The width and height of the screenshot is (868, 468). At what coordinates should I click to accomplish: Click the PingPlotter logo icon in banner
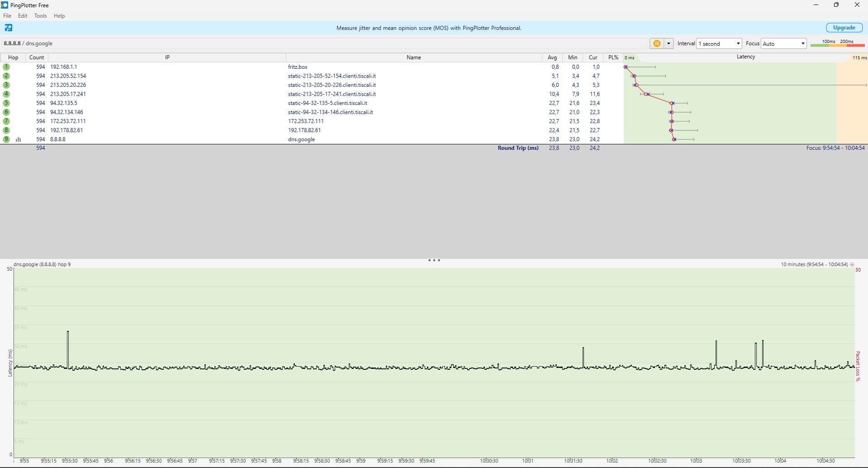coord(9,28)
